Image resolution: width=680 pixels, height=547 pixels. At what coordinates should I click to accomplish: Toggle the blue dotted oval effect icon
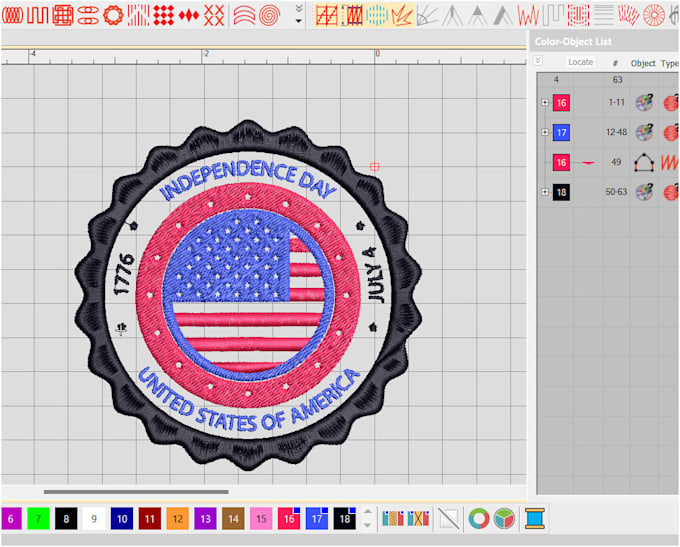377,16
